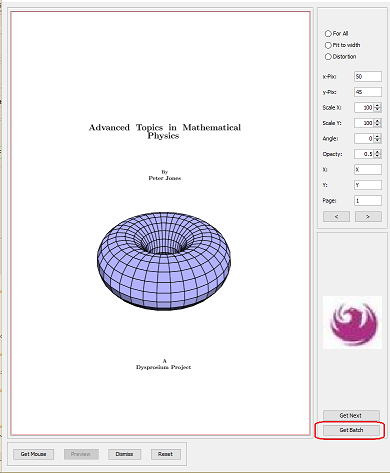The height and width of the screenshot is (473, 390).
Task: Click the Get Next button
Action: (351, 415)
